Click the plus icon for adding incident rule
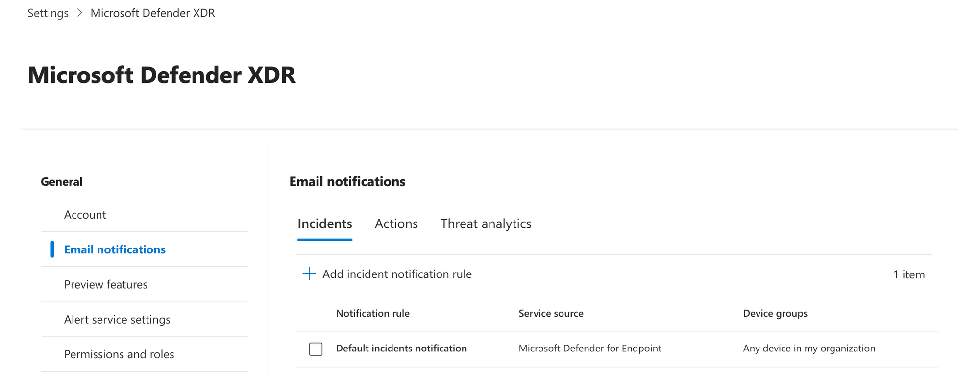The image size is (980, 374). [x=309, y=274]
